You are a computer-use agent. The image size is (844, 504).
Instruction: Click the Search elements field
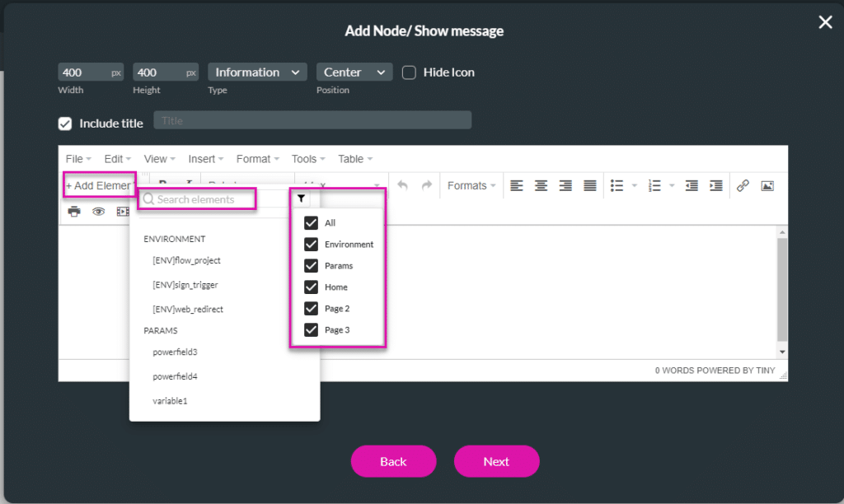pos(202,199)
